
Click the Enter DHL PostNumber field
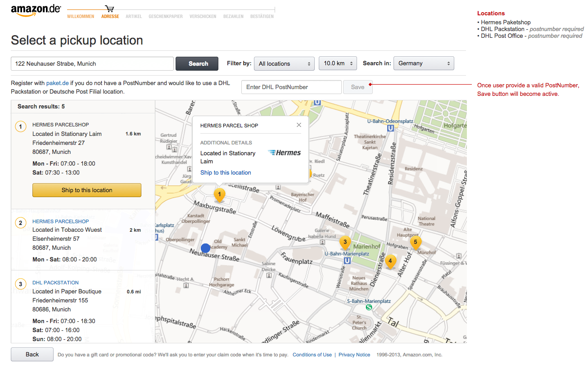click(291, 87)
